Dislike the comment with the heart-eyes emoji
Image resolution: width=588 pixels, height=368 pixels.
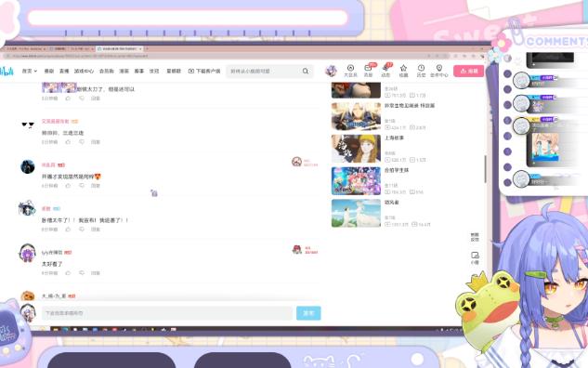tap(82, 186)
